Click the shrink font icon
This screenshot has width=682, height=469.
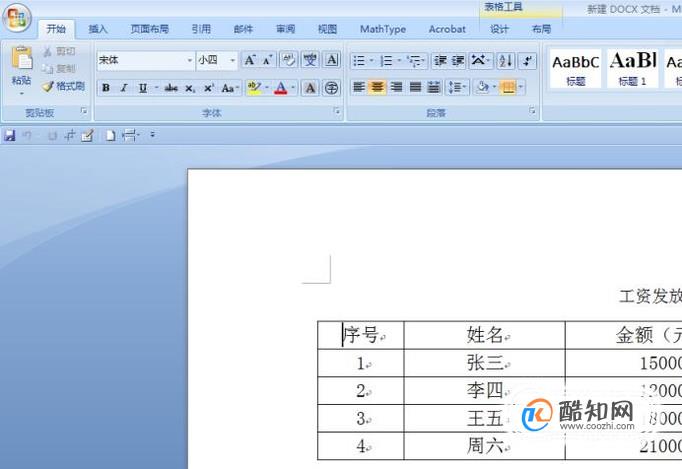(267, 60)
